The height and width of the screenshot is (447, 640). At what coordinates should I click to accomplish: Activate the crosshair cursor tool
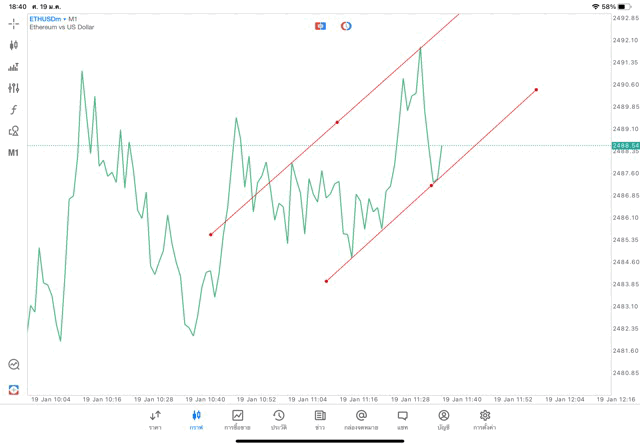point(14,23)
